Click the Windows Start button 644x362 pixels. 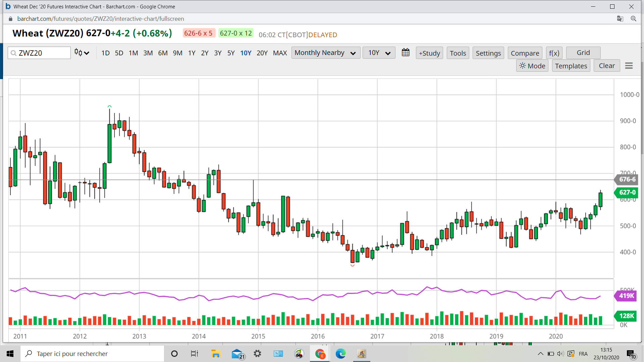(10, 354)
